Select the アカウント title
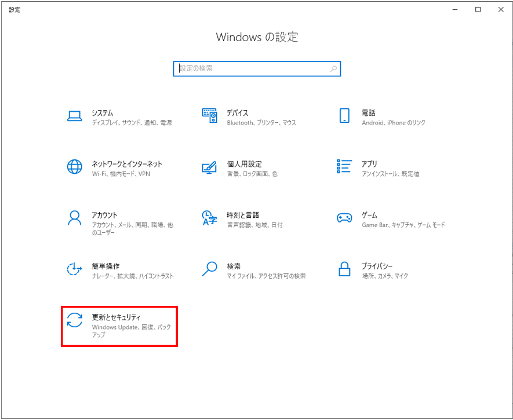The image size is (513, 420). click(x=104, y=215)
